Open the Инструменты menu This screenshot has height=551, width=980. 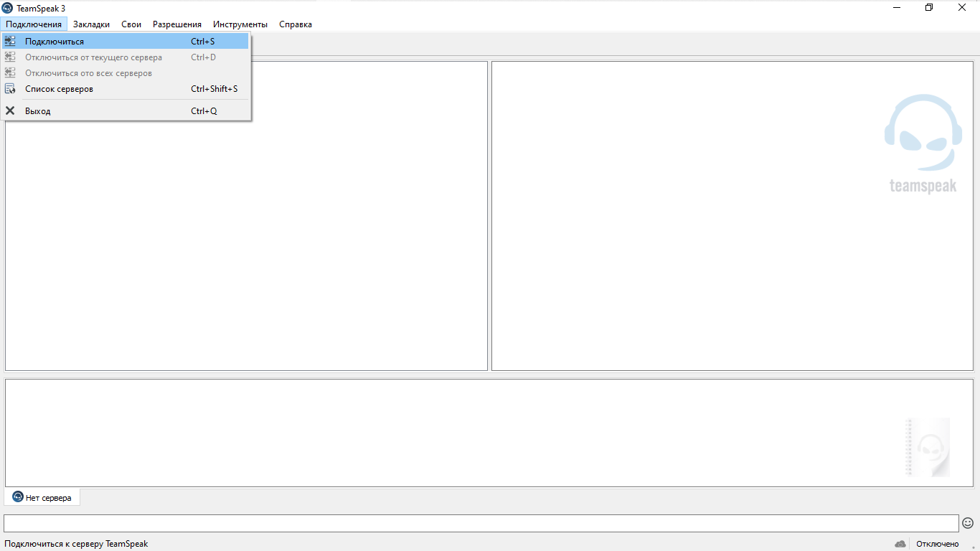point(240,24)
